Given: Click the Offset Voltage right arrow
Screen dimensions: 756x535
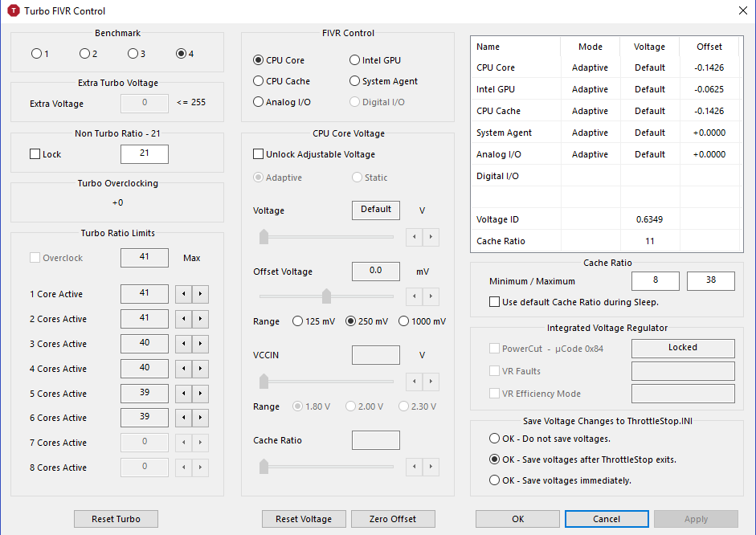Looking at the screenshot, I should pos(431,296).
